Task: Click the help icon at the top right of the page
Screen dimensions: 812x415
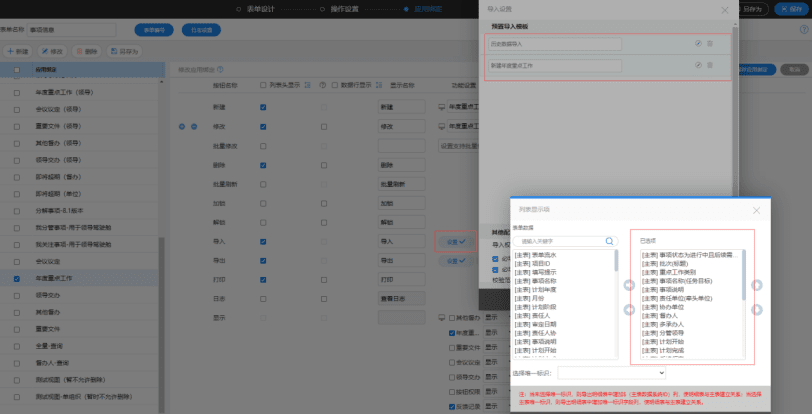Action: click(804, 30)
